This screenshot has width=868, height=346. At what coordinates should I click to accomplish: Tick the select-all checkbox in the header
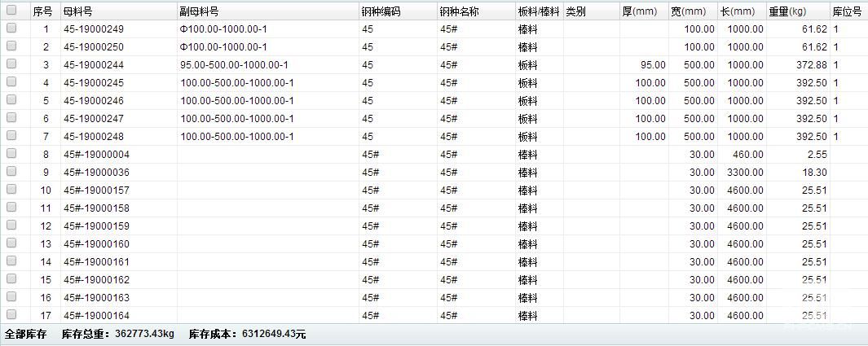click(x=11, y=10)
